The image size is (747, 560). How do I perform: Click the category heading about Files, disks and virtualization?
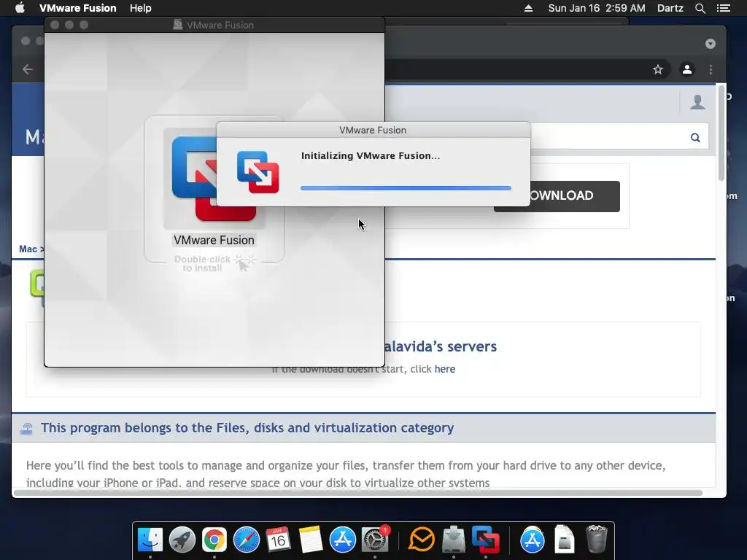pos(247,427)
